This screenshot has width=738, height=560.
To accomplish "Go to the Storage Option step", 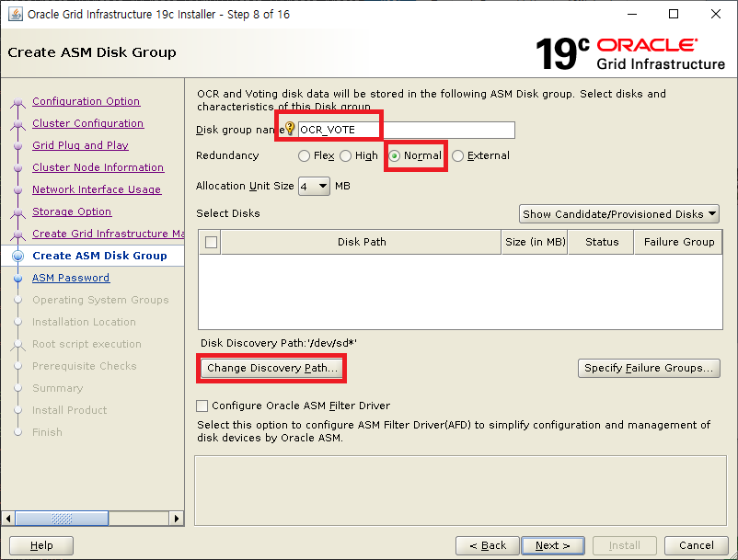I will pos(72,211).
